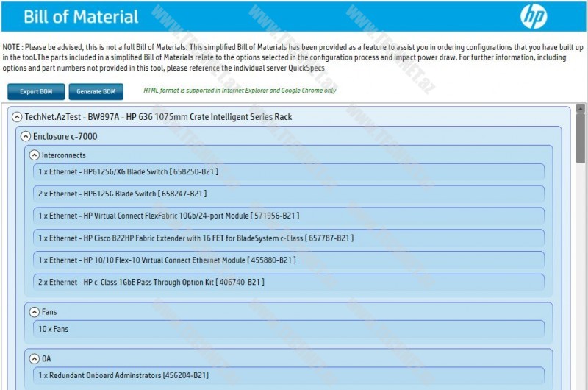Image resolution: width=588 pixels, height=390 pixels.
Task: Select the Virtual Connect FlexFabric 10Gb/24-port row
Action: [x=288, y=216]
